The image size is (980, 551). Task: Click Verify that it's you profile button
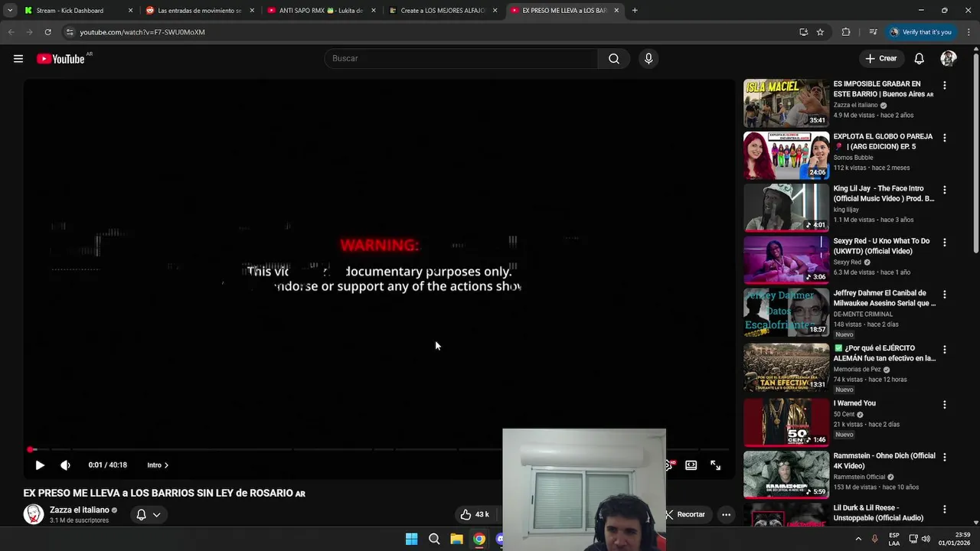click(x=920, y=32)
